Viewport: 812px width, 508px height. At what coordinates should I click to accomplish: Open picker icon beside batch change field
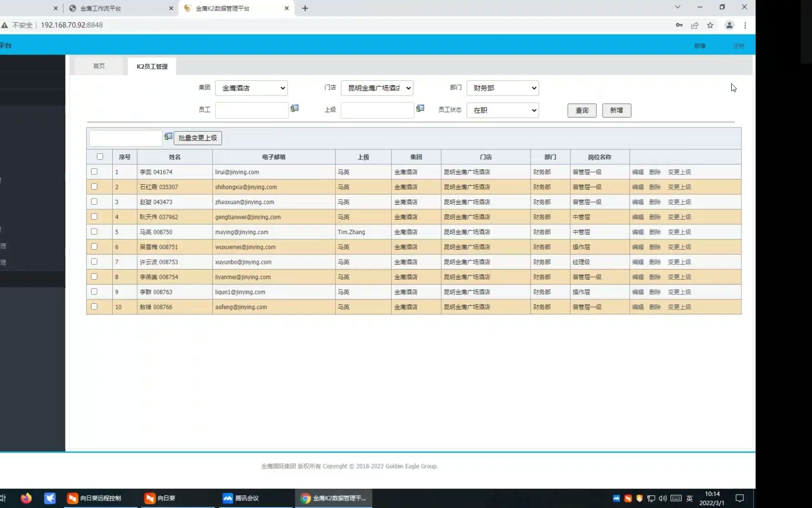pyautogui.click(x=168, y=137)
